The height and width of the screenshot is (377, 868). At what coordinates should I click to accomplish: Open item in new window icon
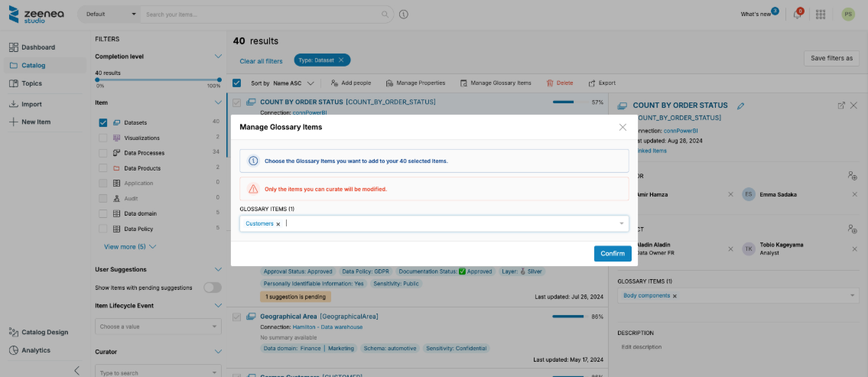[x=841, y=106]
